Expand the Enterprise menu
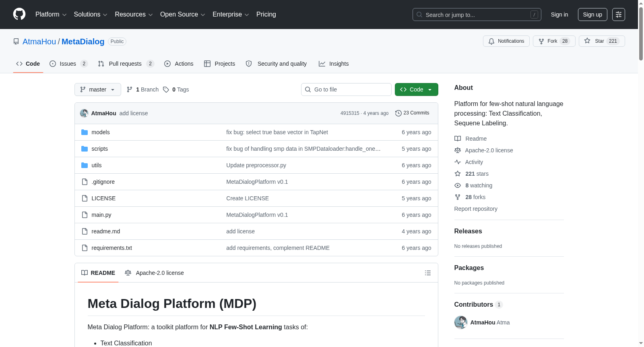Image resolution: width=644 pixels, height=347 pixels. click(x=231, y=15)
